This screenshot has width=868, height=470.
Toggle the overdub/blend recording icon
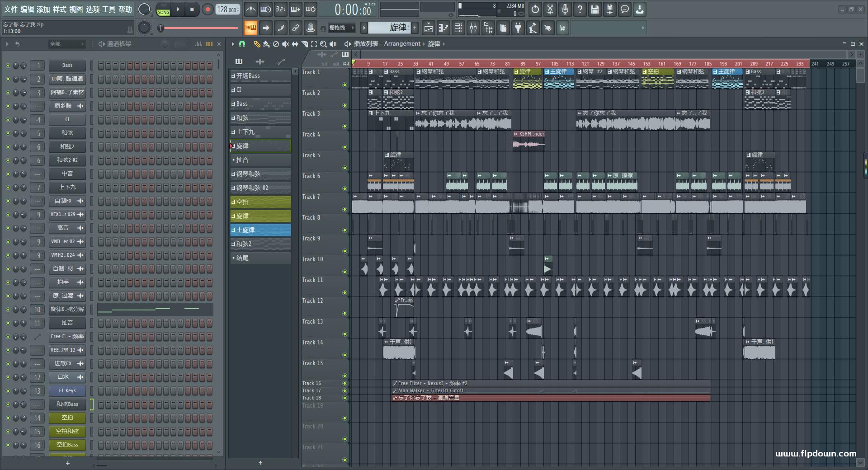[x=296, y=9]
